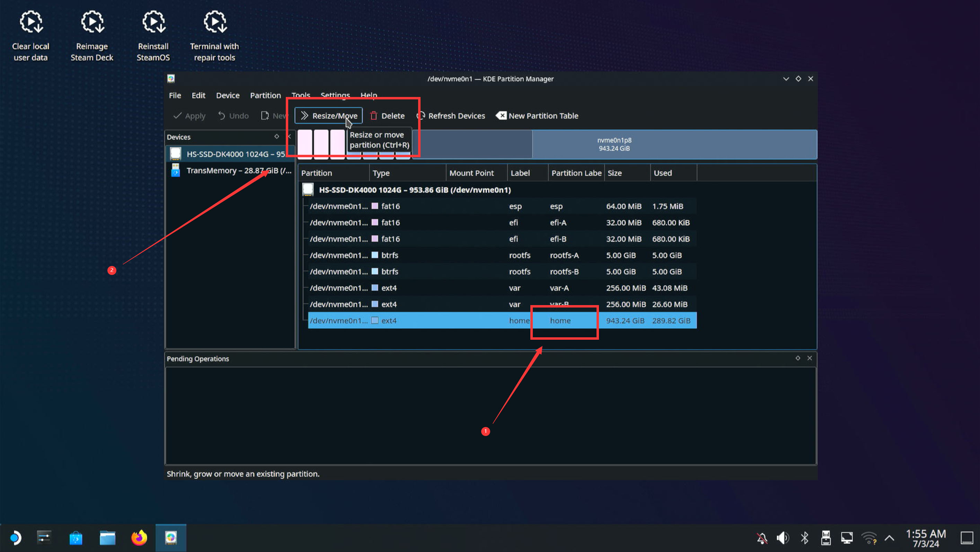Float the Pending Operations panel

(798, 358)
